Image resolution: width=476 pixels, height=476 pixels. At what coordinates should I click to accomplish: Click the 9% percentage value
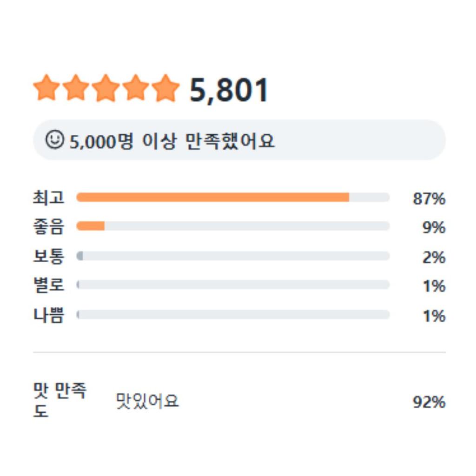433,228
